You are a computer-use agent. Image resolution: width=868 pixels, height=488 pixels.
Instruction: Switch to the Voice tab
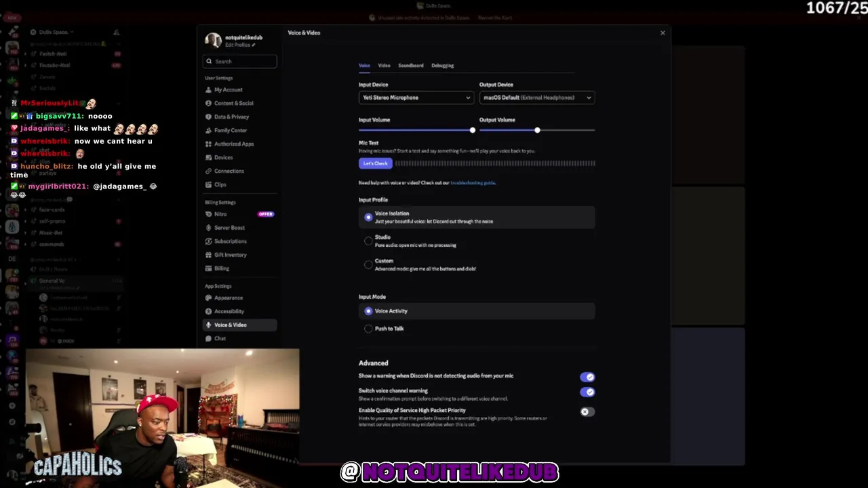tap(364, 66)
